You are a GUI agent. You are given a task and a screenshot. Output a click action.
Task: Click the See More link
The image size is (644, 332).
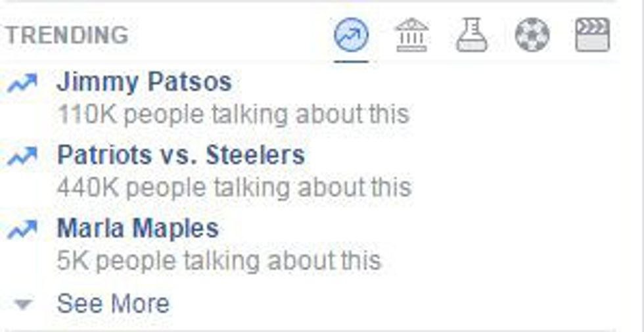(x=113, y=304)
